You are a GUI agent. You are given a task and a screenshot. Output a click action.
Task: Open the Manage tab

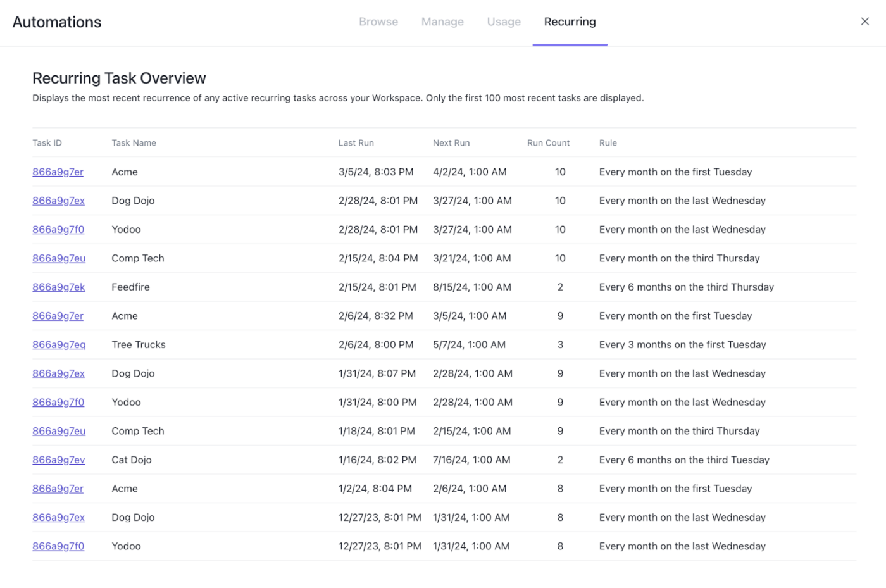(442, 22)
